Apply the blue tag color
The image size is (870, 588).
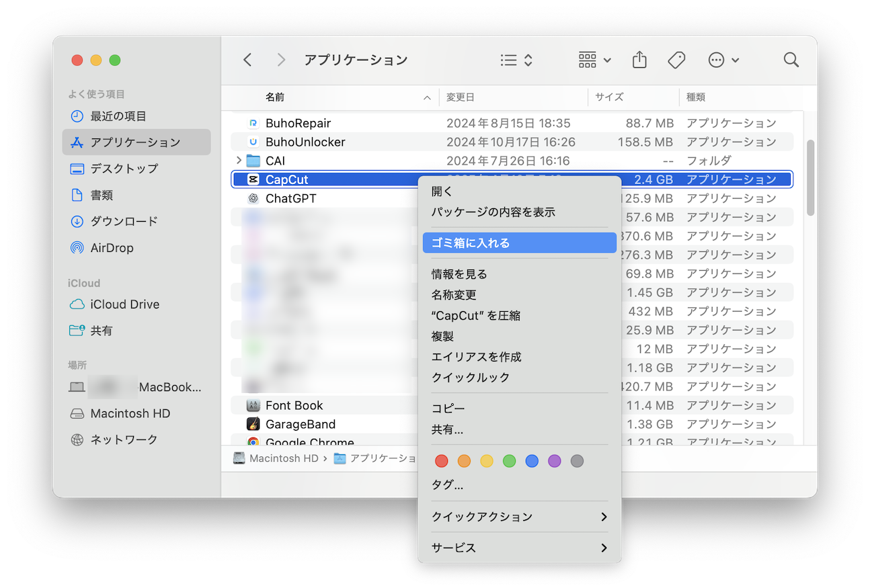coord(532,461)
